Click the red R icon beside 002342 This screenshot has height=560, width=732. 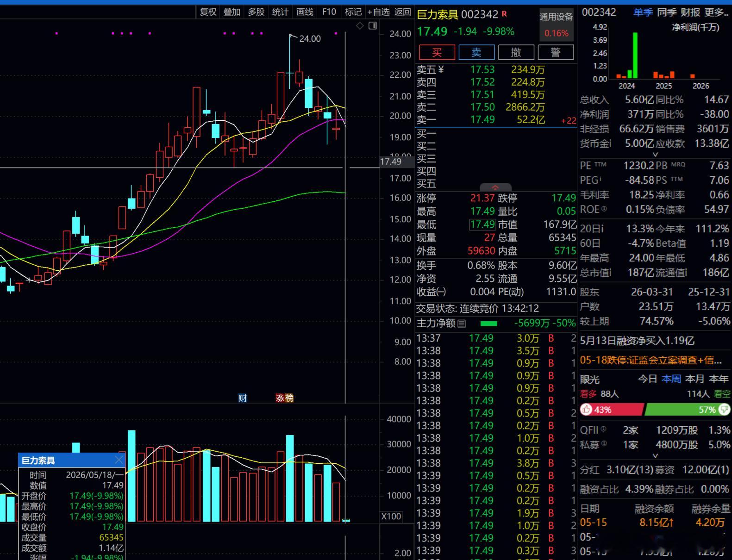coord(504,14)
